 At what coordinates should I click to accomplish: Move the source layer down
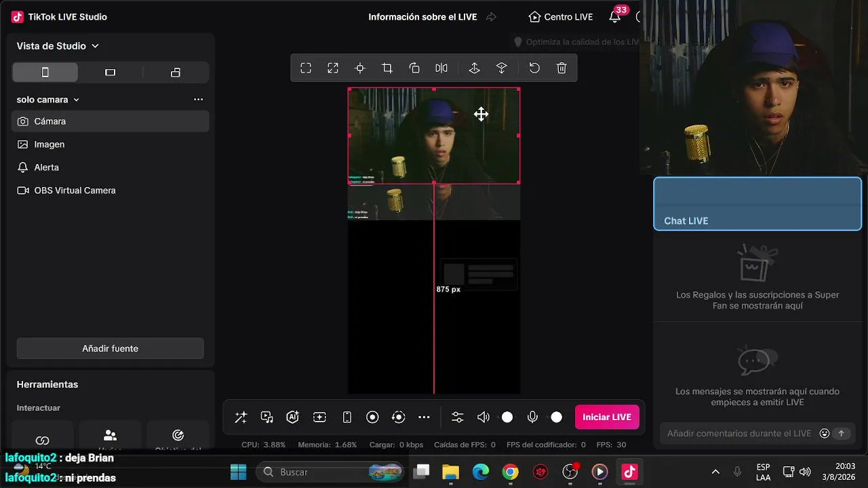(x=502, y=68)
